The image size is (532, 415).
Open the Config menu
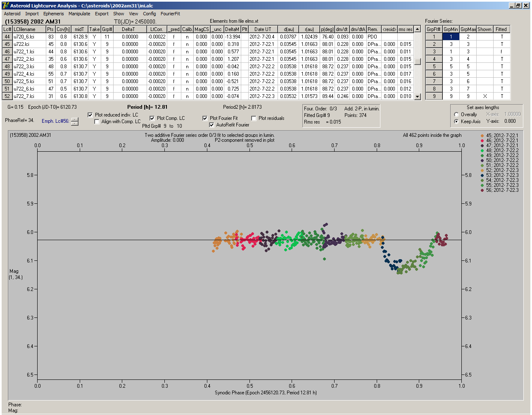click(150, 14)
